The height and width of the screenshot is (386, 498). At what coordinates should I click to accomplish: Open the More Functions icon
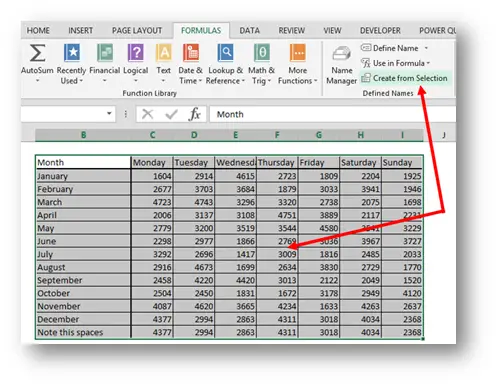(297, 53)
